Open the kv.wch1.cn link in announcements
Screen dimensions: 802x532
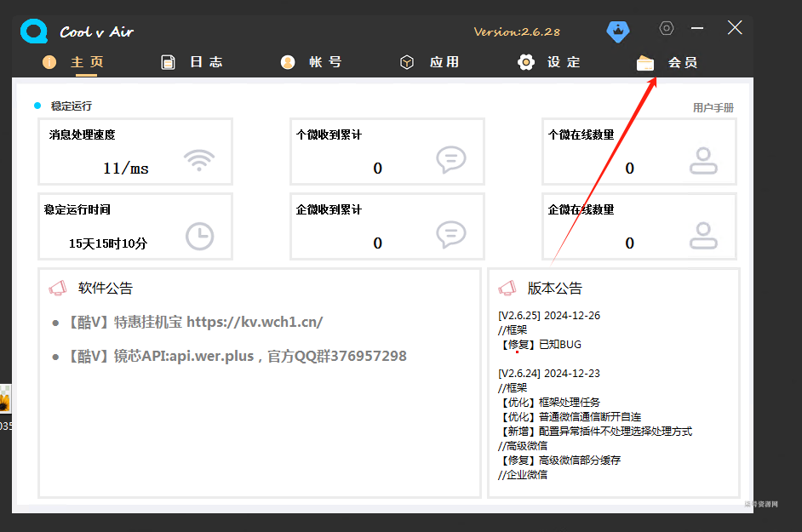[x=255, y=323]
